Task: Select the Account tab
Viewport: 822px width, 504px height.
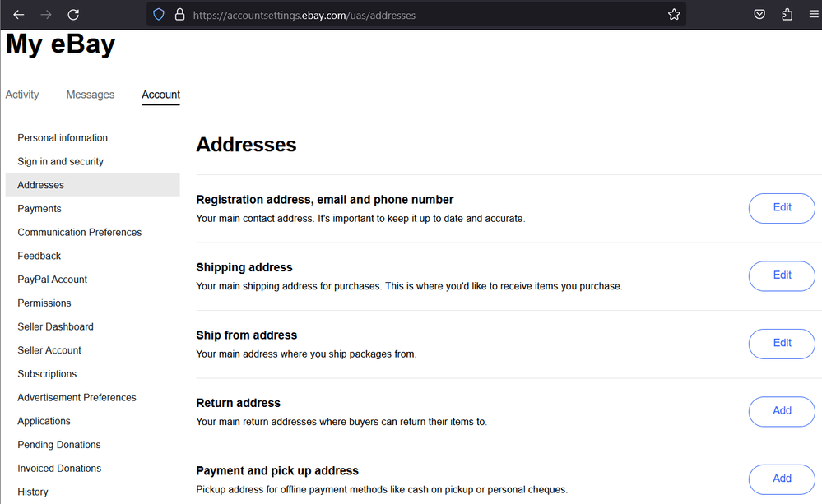Action: 160,95
